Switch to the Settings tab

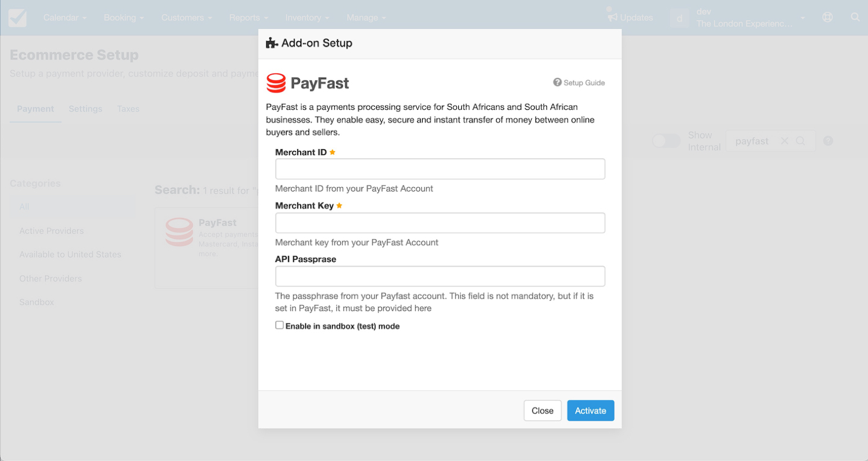pyautogui.click(x=86, y=109)
